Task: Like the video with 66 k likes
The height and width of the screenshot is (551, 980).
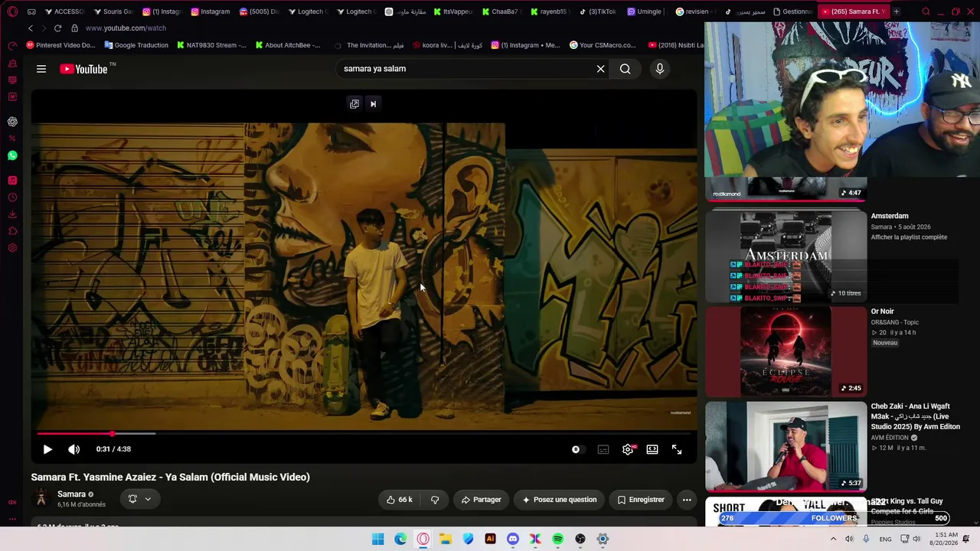Action: coord(400,500)
